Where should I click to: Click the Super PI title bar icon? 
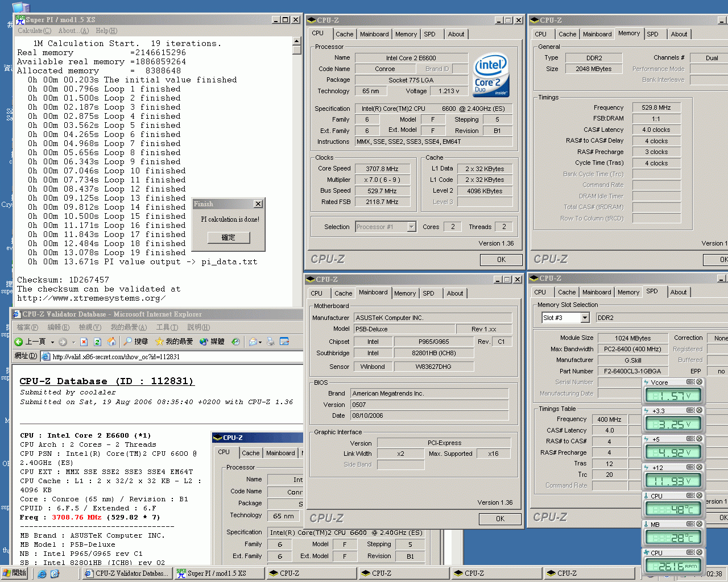tap(20, 19)
